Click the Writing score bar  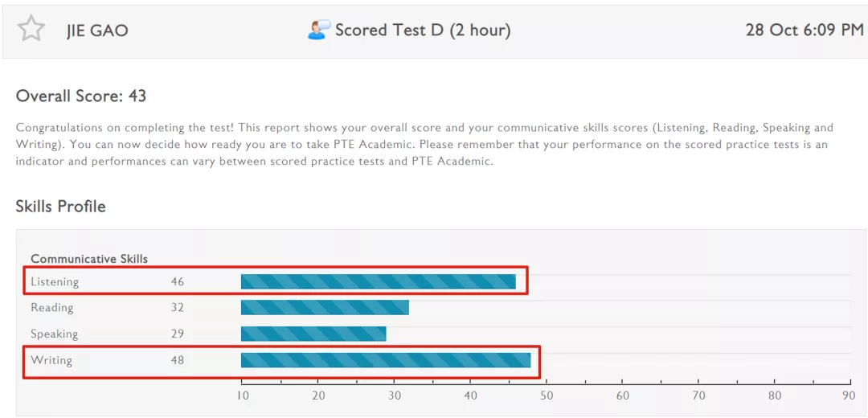pos(386,360)
